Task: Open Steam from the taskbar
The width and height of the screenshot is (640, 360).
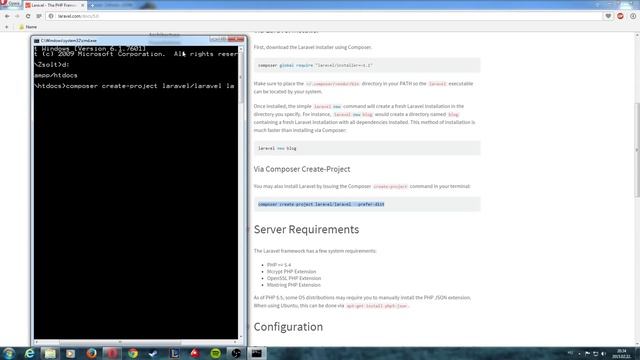Action: pos(153,353)
